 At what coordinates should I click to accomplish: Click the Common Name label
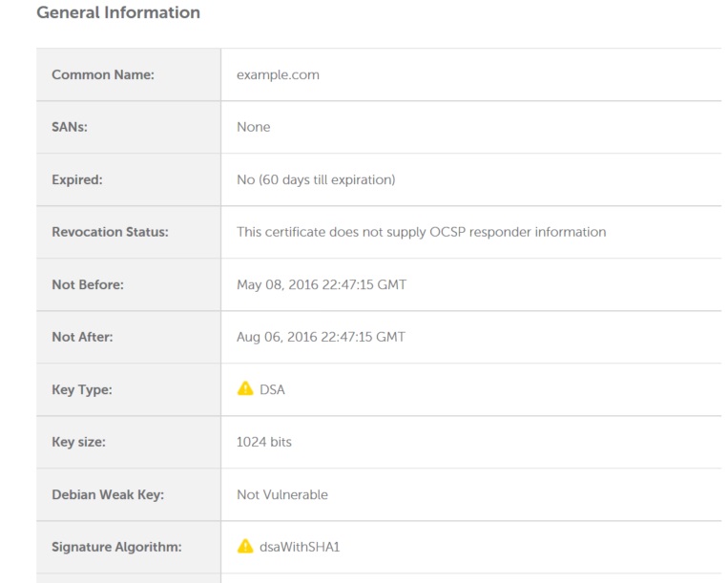coord(103,74)
